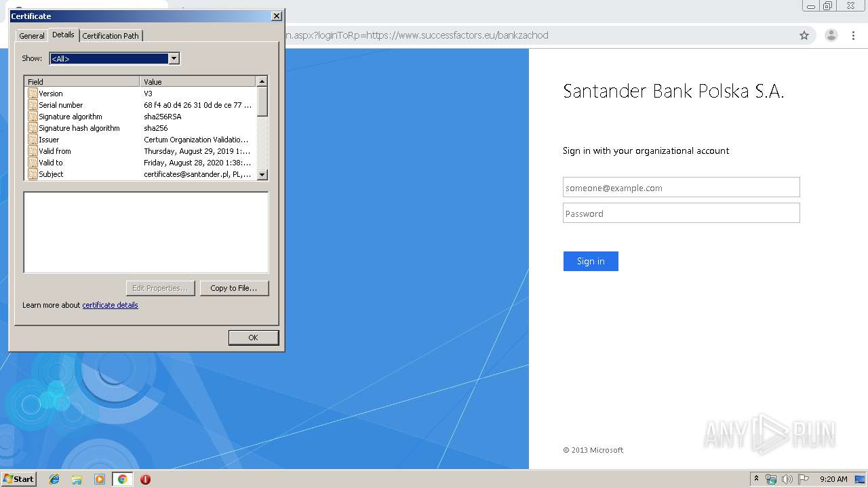Open the Chrome profile avatar menu
868x488 pixels.
[x=831, y=35]
